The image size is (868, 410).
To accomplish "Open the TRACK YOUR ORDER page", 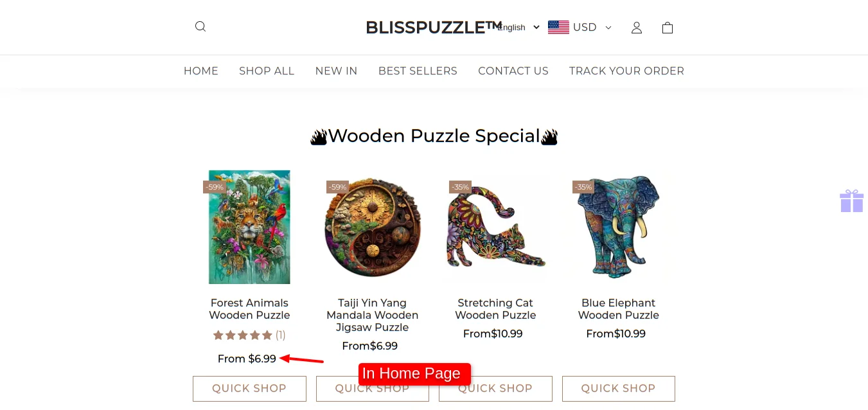I will pyautogui.click(x=626, y=71).
